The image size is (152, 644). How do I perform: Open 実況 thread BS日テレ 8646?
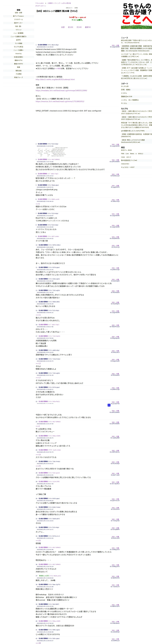(126, 150)
